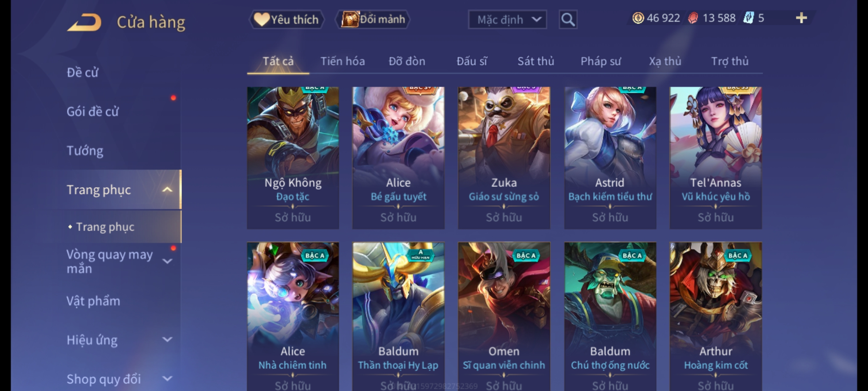Click the plus icon to add currency
This screenshot has height=391, width=868.
[x=801, y=18]
